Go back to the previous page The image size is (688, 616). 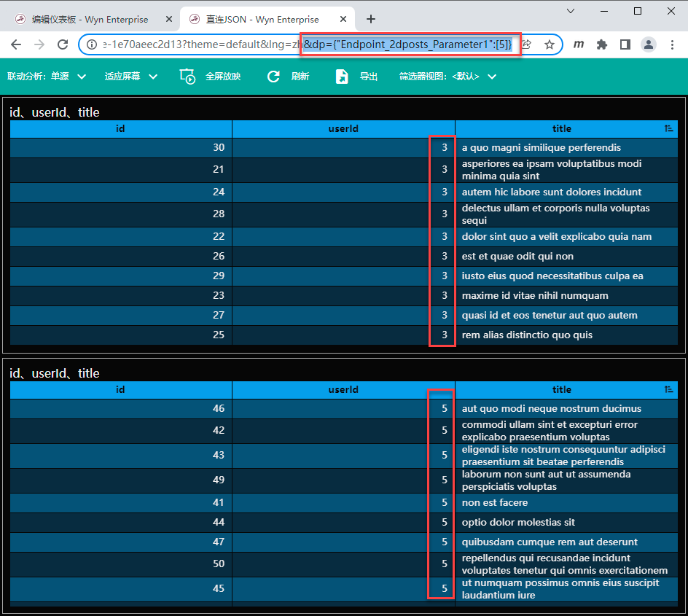point(16,44)
